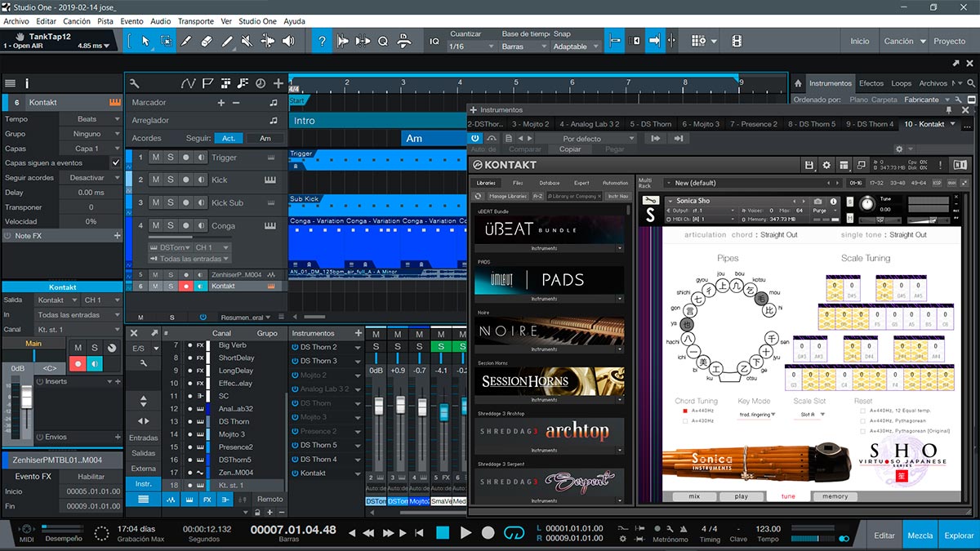Select the Listen speaker tool
The width and height of the screenshot is (980, 551).
coord(288,41)
